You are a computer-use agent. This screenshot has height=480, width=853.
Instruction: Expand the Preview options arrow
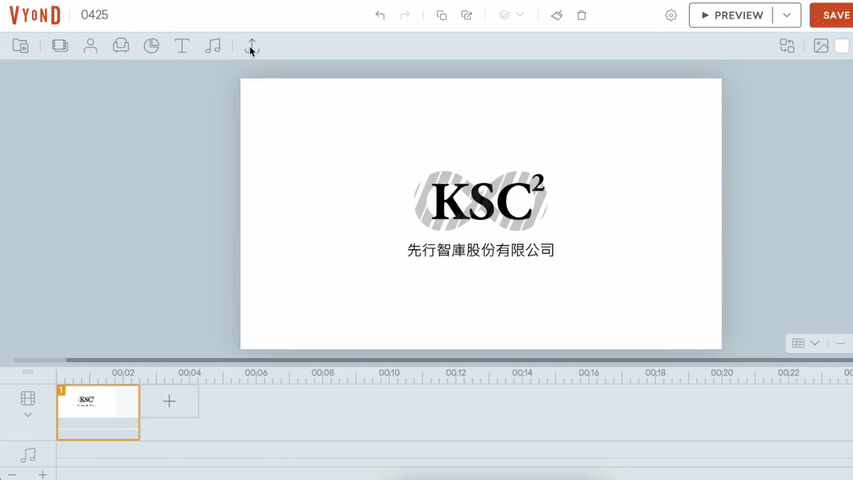pos(787,15)
